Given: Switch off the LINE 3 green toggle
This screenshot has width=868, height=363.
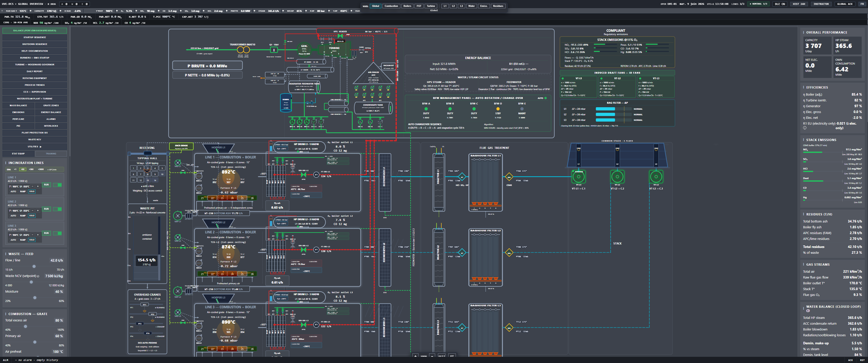Looking at the screenshot, I should tap(57, 233).
